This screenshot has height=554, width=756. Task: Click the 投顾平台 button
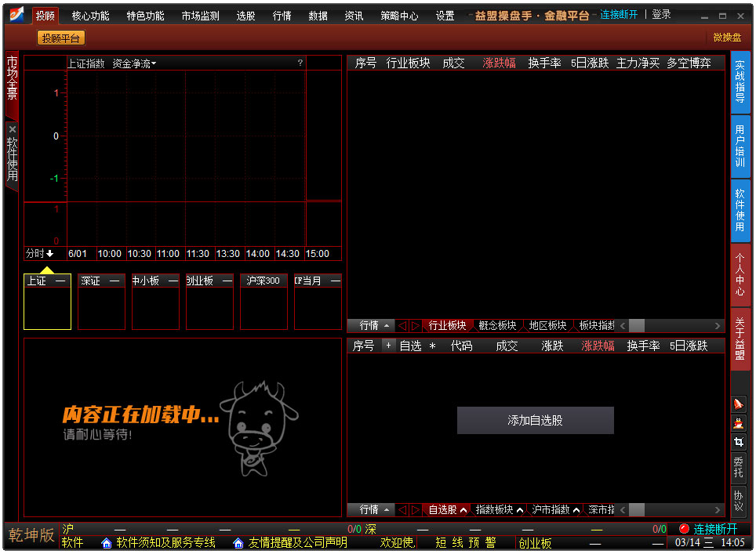pyautogui.click(x=60, y=38)
